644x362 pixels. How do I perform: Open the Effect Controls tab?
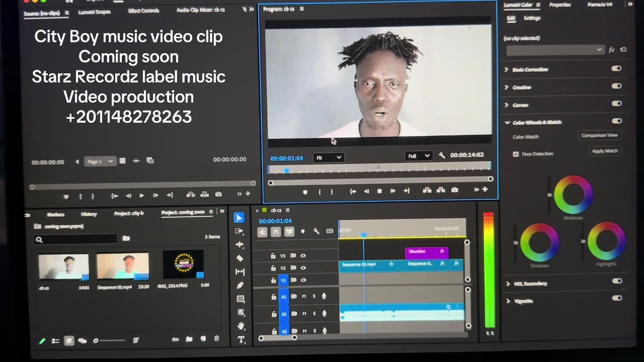click(x=143, y=11)
